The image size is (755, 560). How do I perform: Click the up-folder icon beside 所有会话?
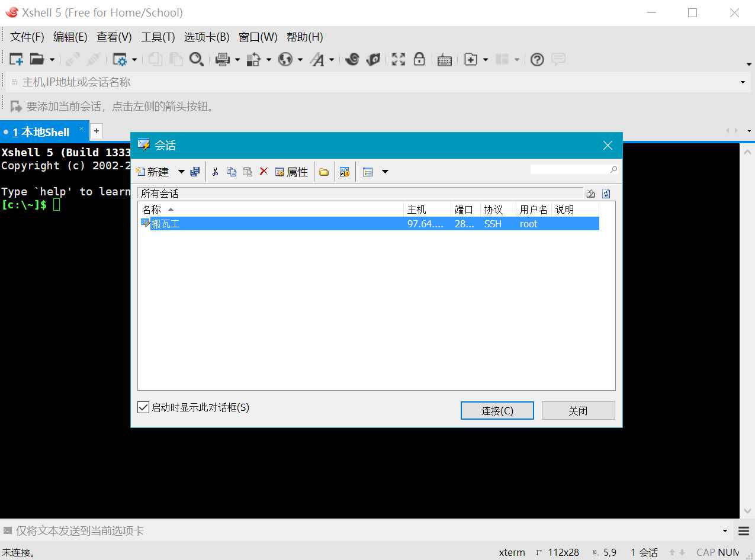pyautogui.click(x=590, y=194)
